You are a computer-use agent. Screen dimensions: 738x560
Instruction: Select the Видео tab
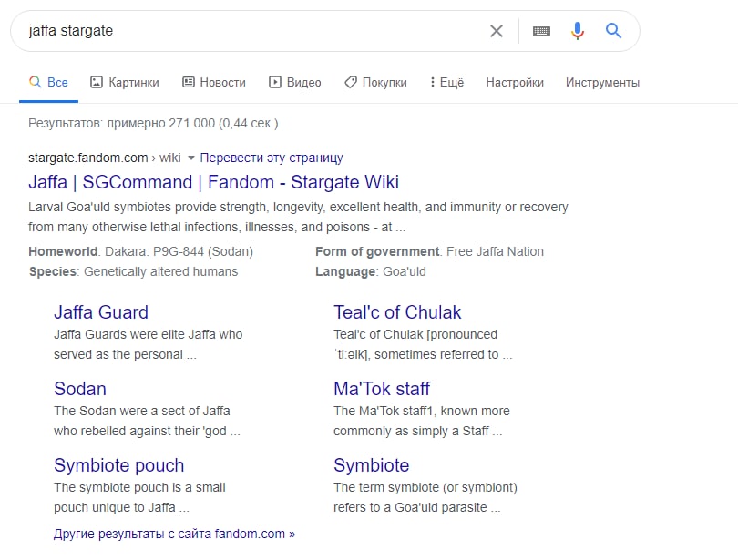295,82
